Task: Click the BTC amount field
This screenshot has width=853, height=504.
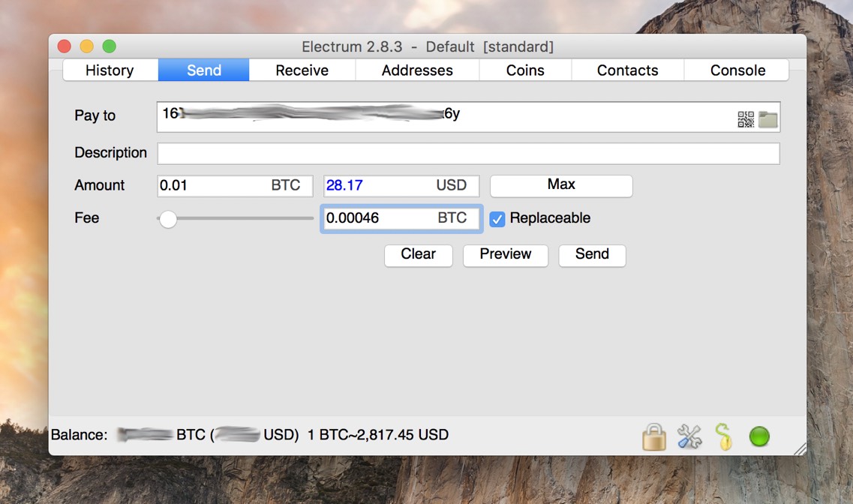Action: [235, 185]
